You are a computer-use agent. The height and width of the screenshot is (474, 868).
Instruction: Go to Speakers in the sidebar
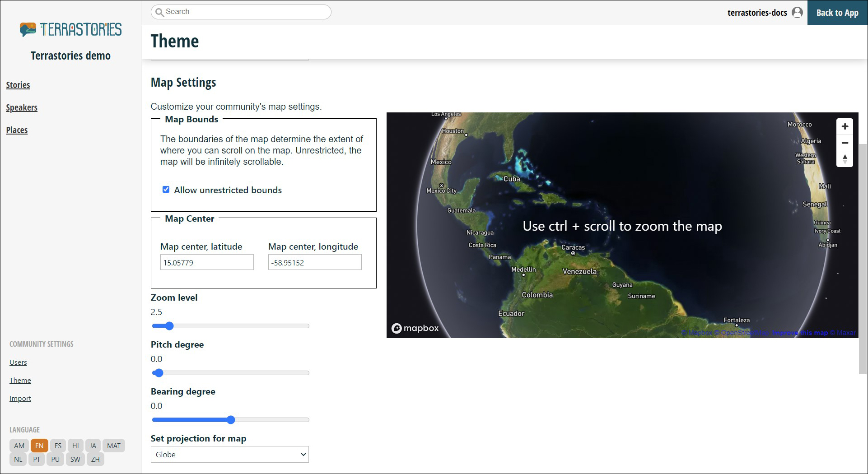point(22,107)
